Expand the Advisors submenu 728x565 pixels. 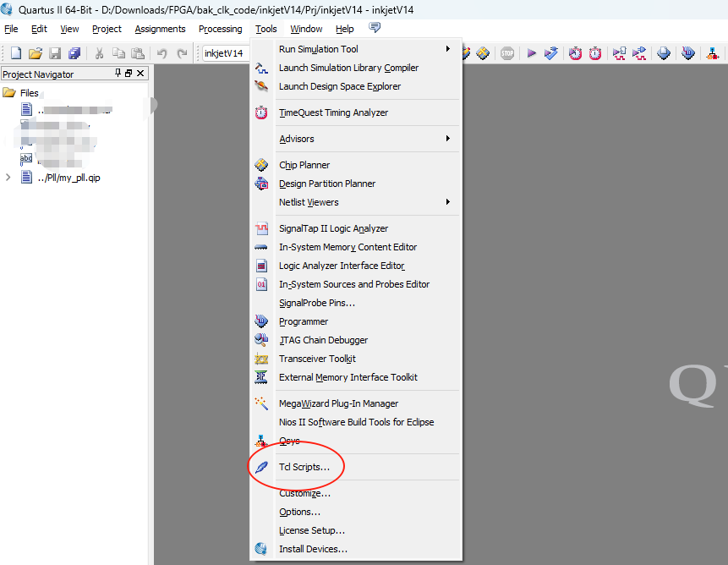click(x=356, y=139)
